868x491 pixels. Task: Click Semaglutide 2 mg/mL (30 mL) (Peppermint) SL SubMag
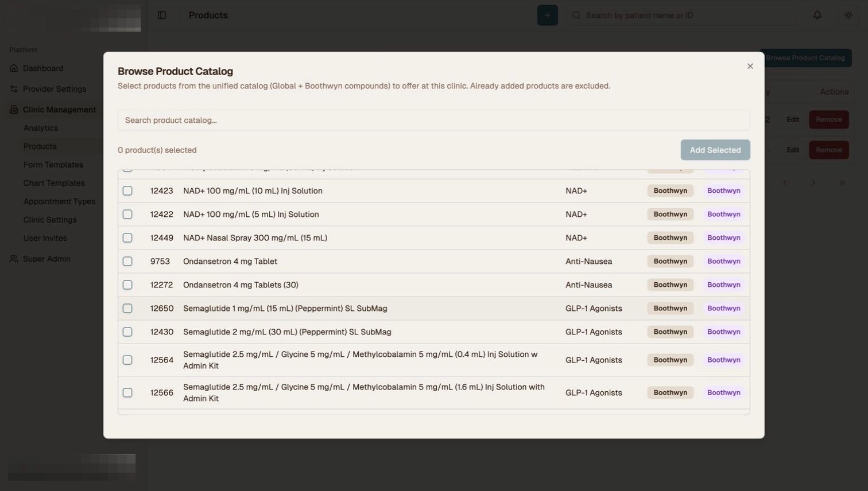(x=287, y=332)
